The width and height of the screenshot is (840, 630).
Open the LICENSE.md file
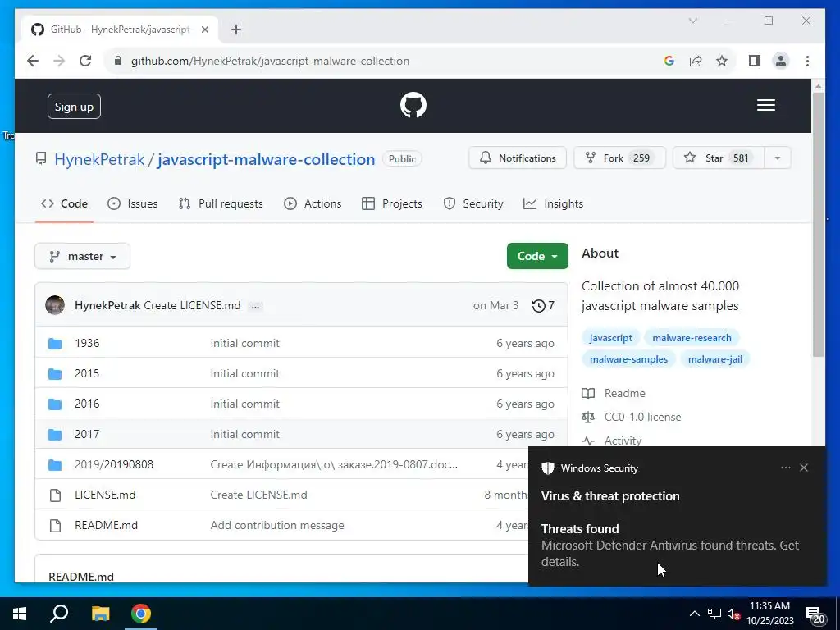(x=105, y=495)
